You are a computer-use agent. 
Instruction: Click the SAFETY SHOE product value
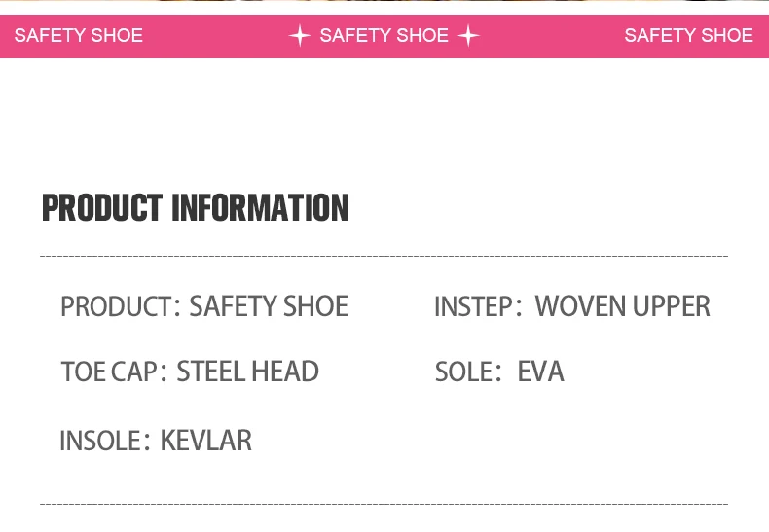[x=269, y=306]
